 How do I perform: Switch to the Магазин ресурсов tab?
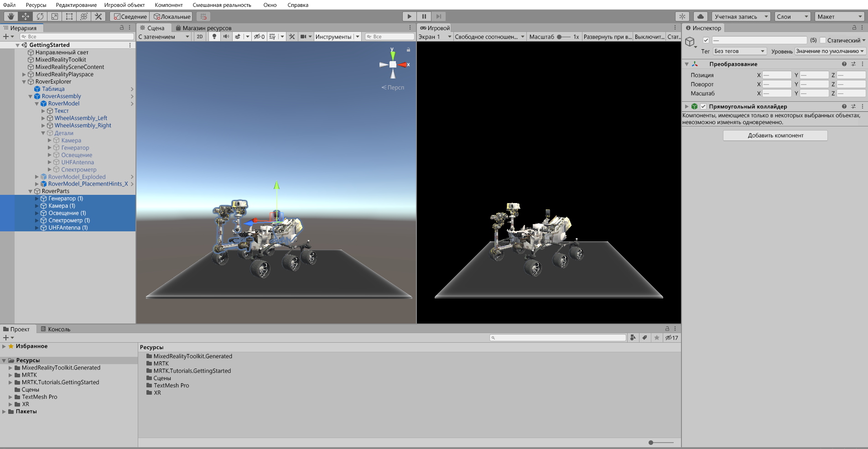click(x=203, y=28)
